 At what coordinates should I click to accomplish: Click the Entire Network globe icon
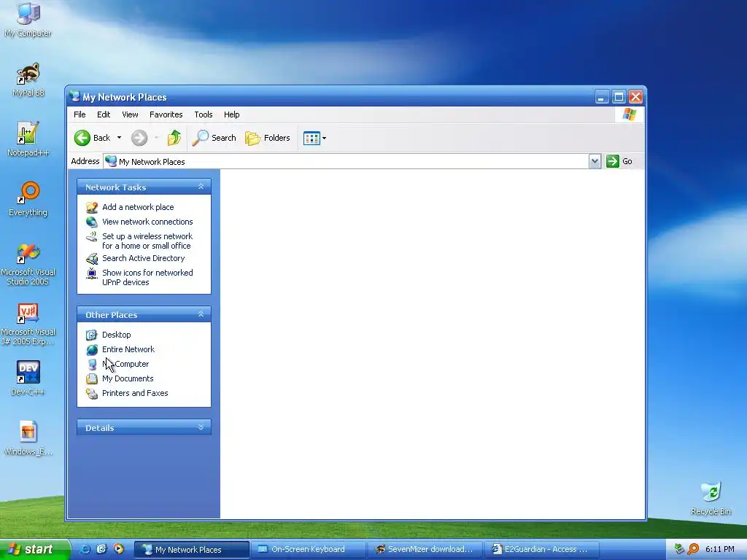point(91,349)
